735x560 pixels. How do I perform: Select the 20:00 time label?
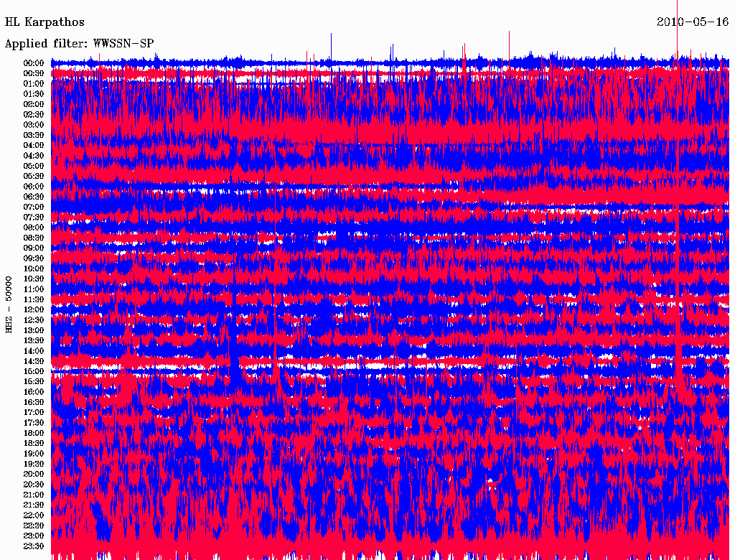point(34,475)
